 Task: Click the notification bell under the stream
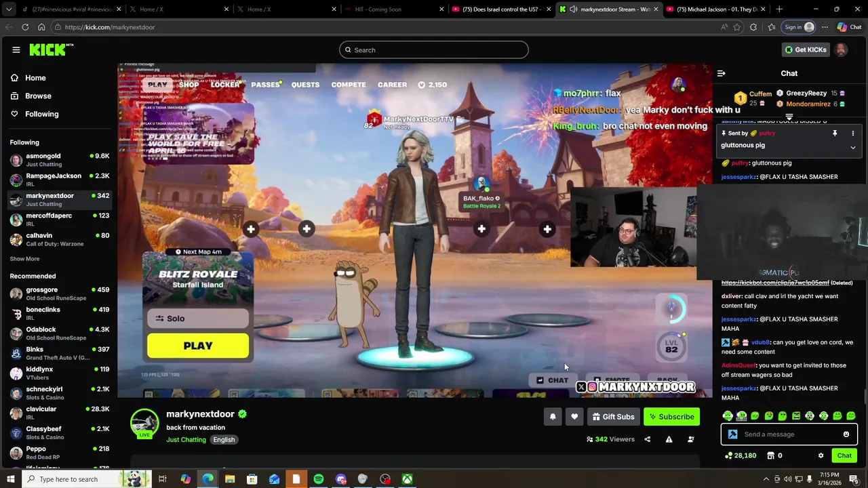tap(553, 417)
